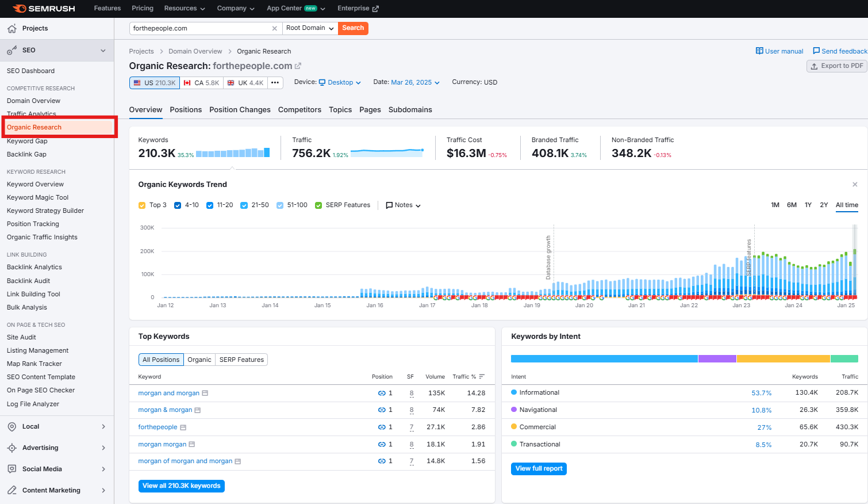Image resolution: width=868 pixels, height=504 pixels.
Task: Click the Traffic % sort icon
Action: (482, 377)
